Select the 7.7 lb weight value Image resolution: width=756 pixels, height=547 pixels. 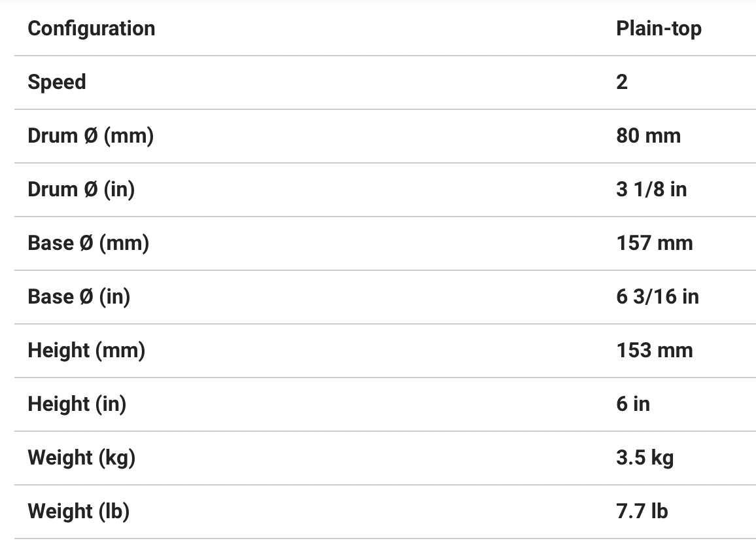point(642,512)
